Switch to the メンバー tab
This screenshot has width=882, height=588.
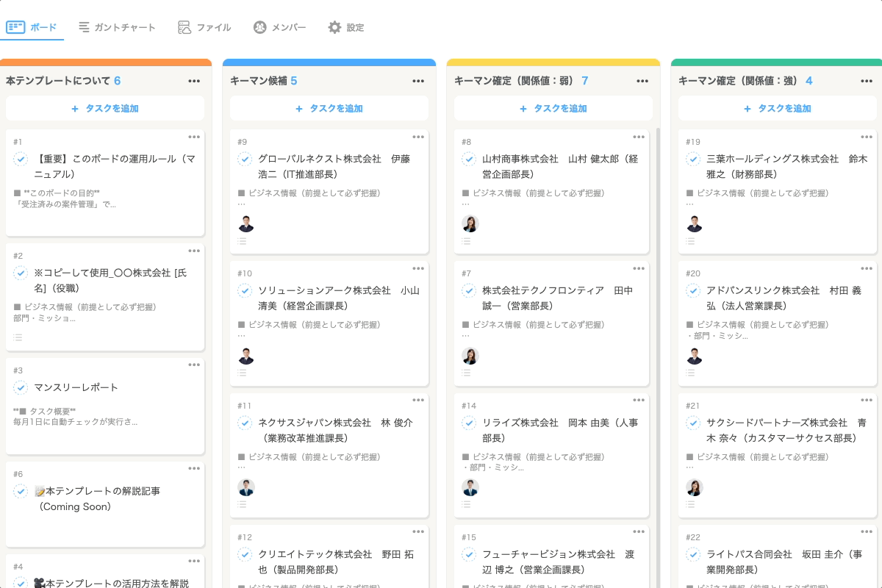coord(279,27)
